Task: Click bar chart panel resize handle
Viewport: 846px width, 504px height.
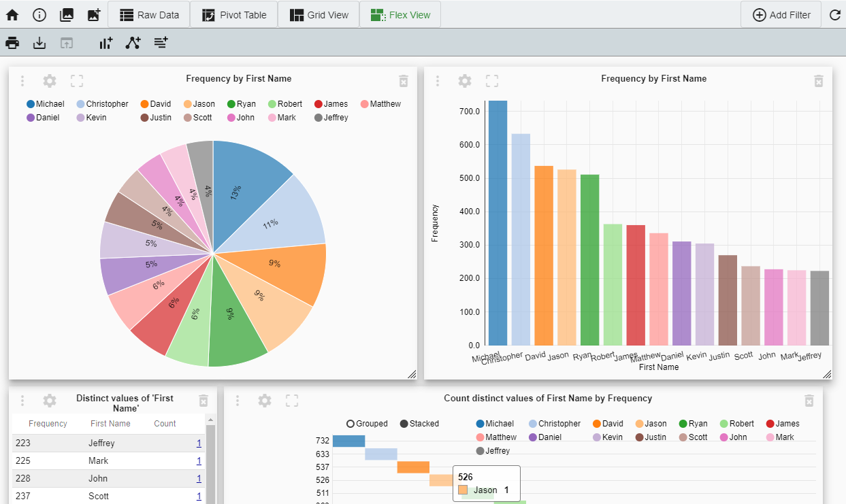Action: (x=827, y=374)
